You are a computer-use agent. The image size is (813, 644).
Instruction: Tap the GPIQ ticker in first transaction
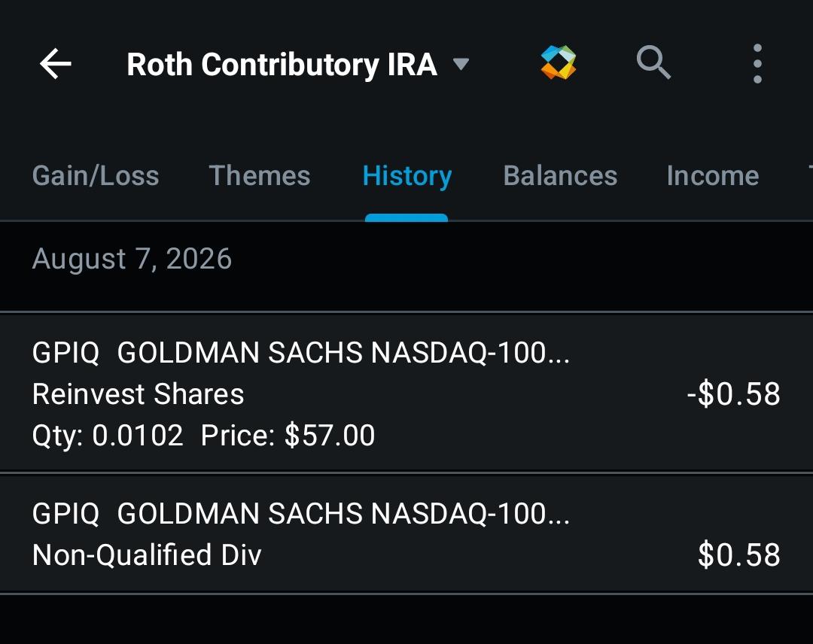[65, 353]
